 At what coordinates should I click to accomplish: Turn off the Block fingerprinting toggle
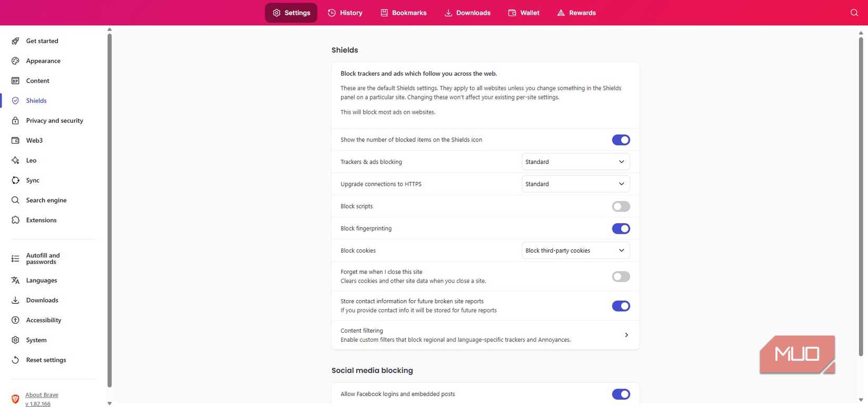click(621, 228)
